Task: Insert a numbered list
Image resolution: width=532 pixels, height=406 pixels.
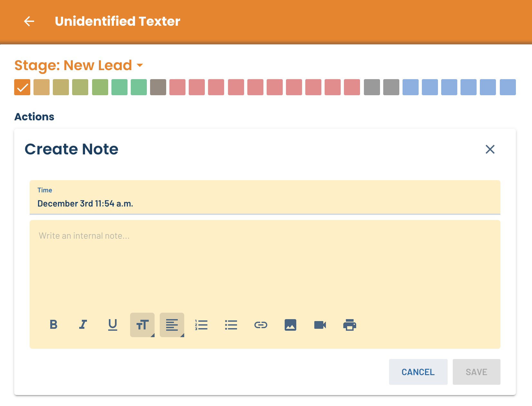Action: (x=202, y=325)
